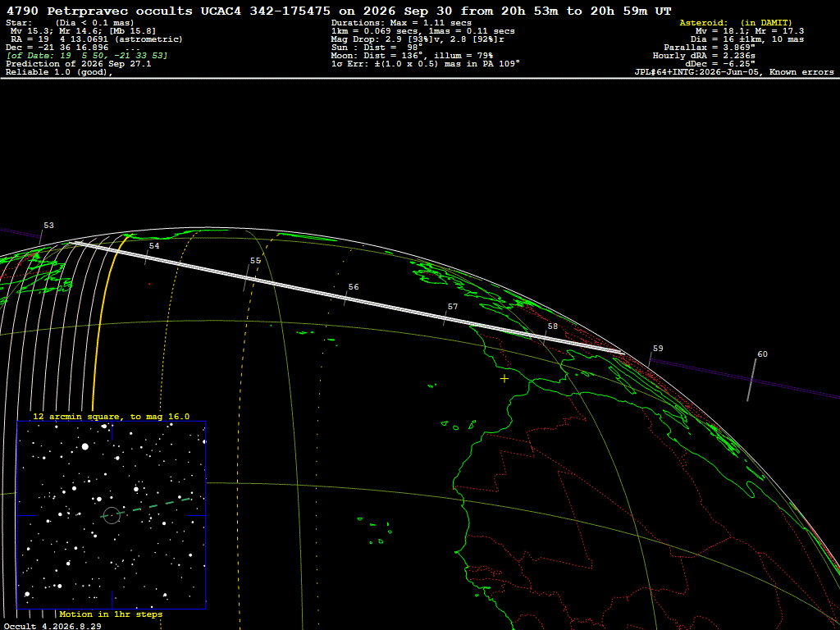Click the yellow Asteroid (in DAMIT) label
Image resolution: width=840 pixels, height=630 pixels.
pos(736,23)
